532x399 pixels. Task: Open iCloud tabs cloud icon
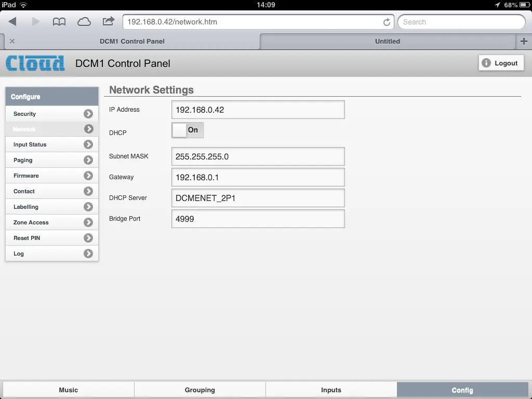[84, 22]
